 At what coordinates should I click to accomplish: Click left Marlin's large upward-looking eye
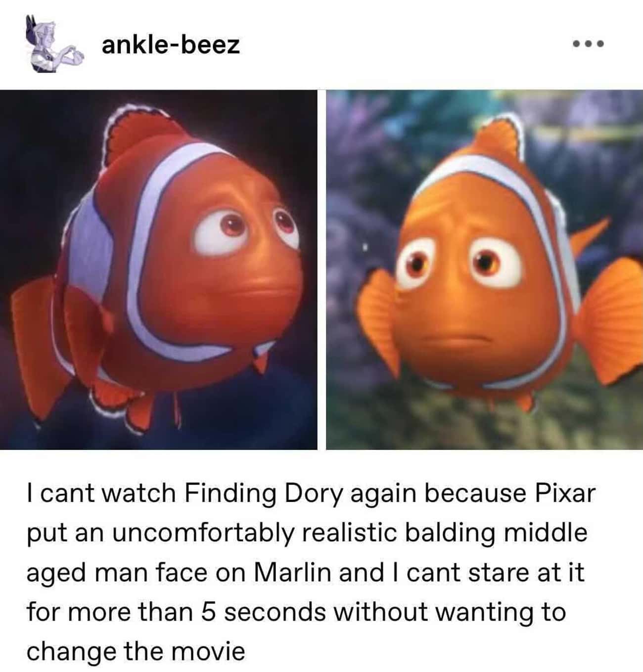click(218, 232)
